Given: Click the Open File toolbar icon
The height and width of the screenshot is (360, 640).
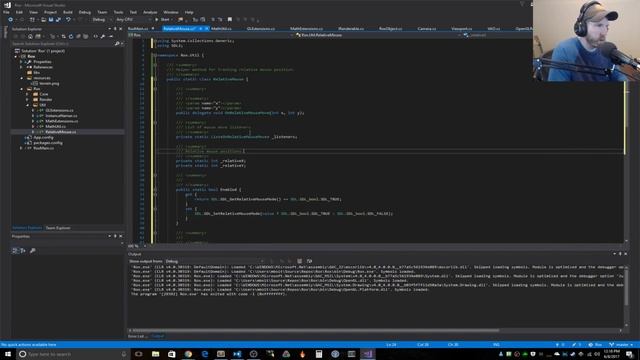Looking at the screenshot, I should click(x=43, y=19).
